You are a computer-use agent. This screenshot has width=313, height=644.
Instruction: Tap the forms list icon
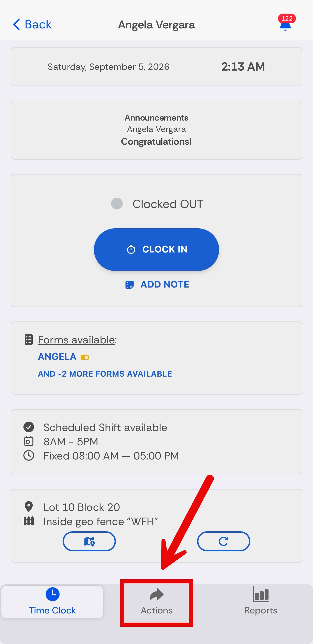(x=29, y=340)
